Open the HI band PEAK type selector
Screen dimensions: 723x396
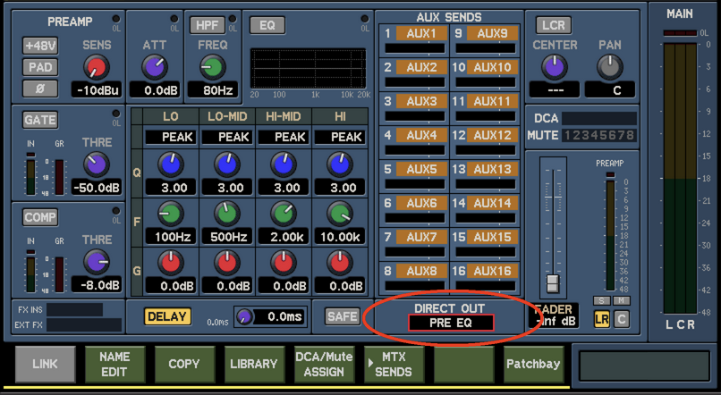tap(340, 137)
